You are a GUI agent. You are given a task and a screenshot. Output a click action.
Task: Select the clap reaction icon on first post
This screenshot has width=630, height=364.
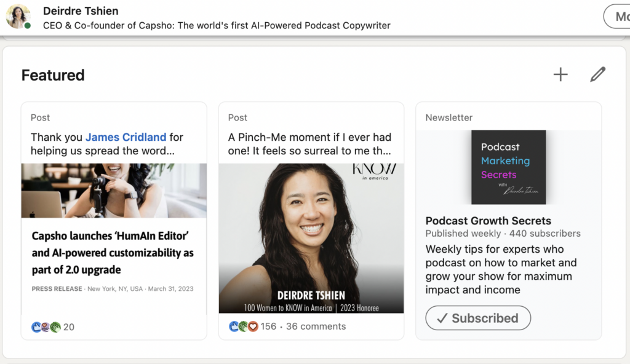55,327
